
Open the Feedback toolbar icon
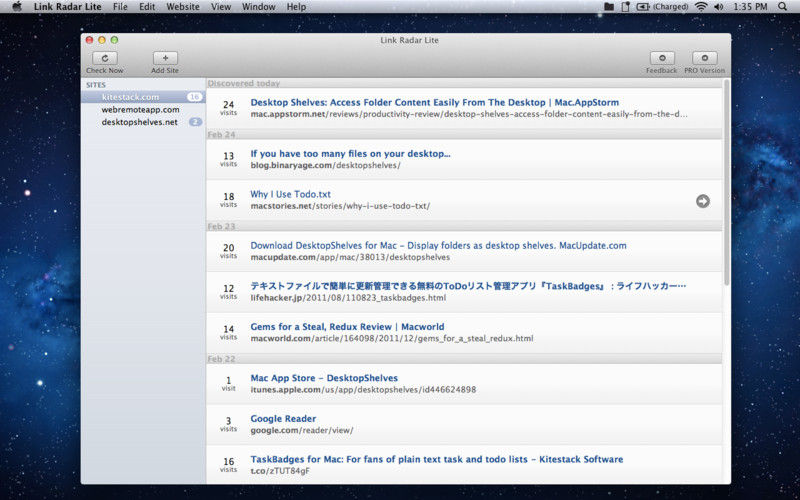[662, 58]
